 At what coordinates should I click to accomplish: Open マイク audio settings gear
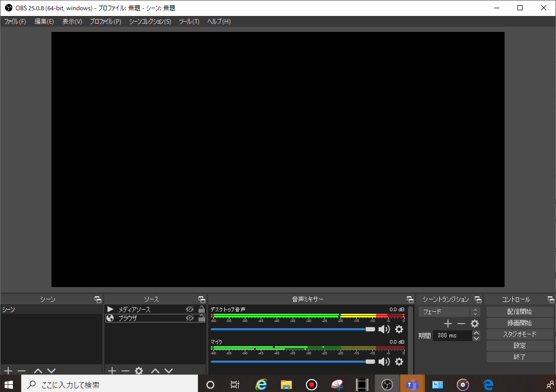399,362
